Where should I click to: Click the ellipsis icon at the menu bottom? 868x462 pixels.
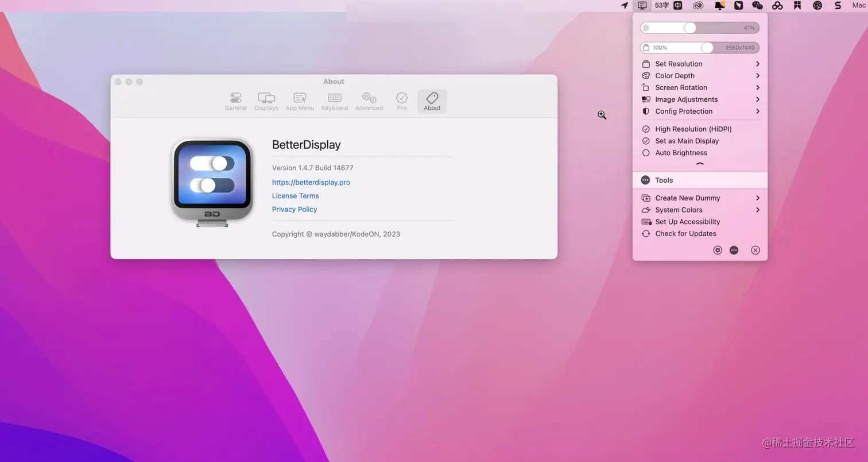[x=734, y=250]
